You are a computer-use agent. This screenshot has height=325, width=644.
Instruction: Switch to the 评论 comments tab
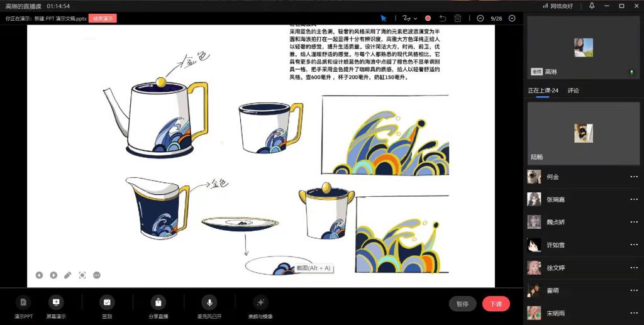573,91
